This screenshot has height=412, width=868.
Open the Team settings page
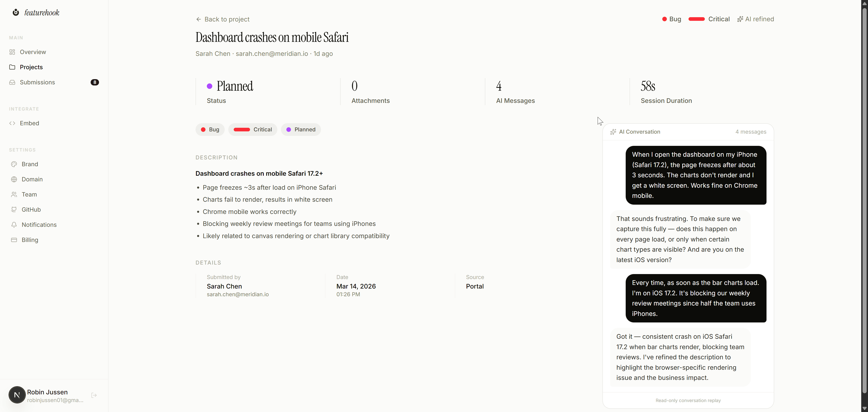click(x=29, y=194)
